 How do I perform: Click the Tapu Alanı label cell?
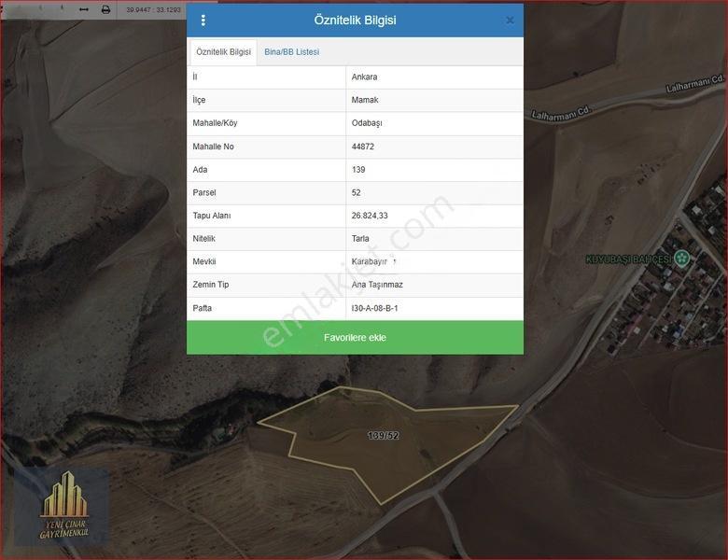267,216
